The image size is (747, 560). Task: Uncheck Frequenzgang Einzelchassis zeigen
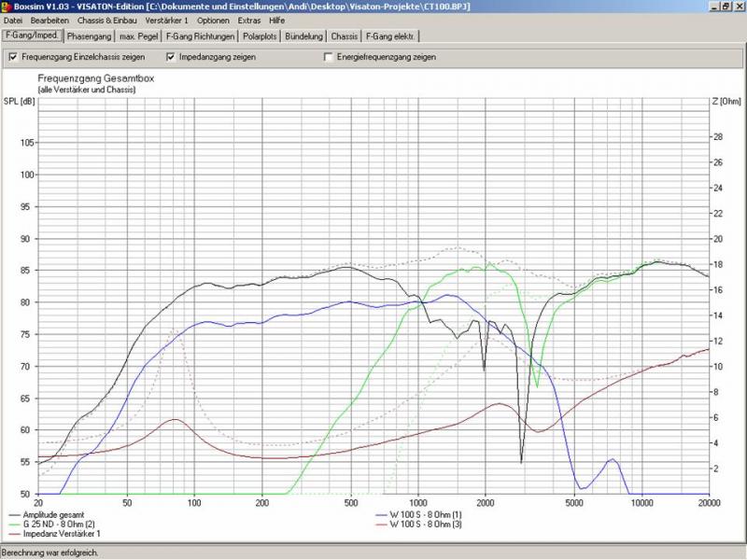click(13, 57)
